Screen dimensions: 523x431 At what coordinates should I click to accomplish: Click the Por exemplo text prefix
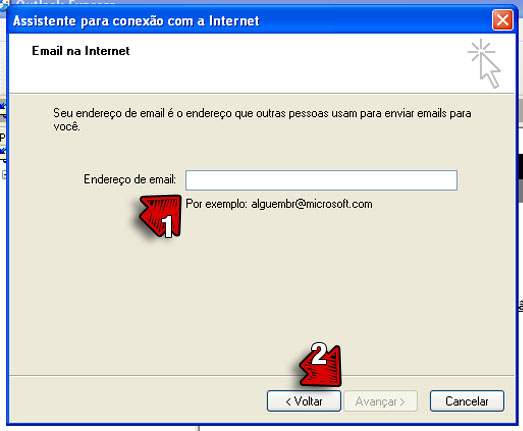point(216,204)
